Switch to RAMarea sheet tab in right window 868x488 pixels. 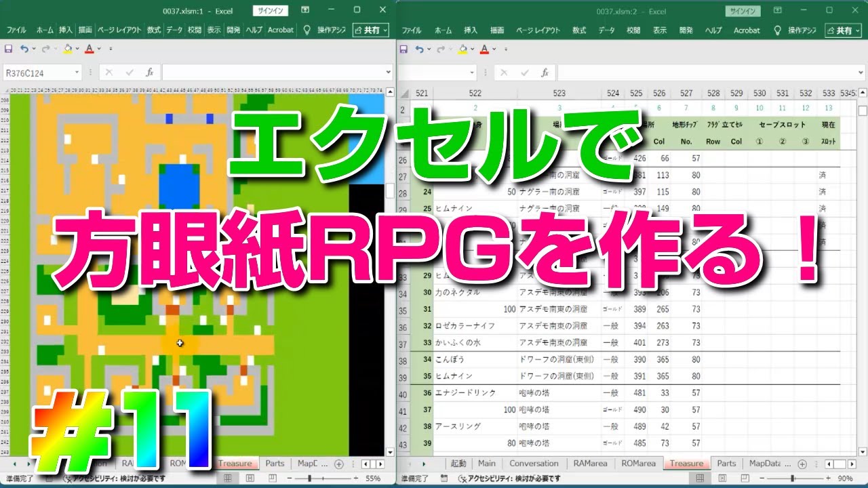[592, 464]
